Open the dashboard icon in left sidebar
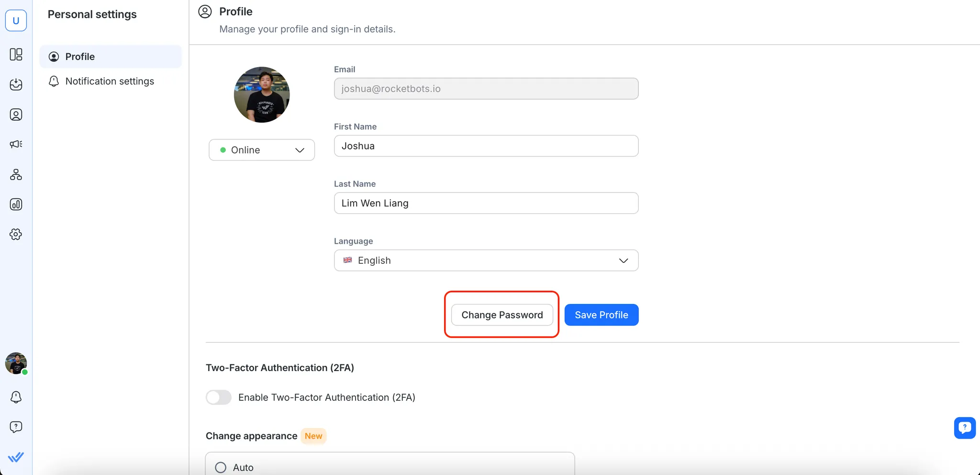The height and width of the screenshot is (475, 980). tap(16, 55)
